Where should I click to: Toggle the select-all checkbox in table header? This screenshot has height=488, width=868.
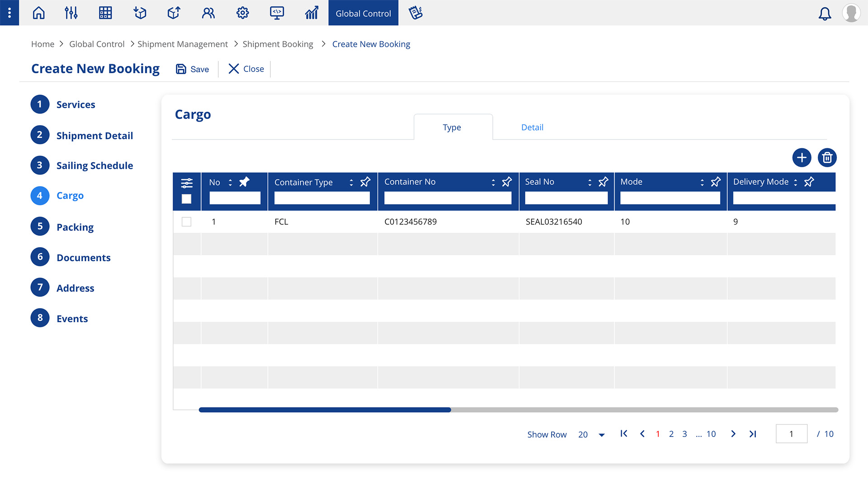pyautogui.click(x=187, y=199)
